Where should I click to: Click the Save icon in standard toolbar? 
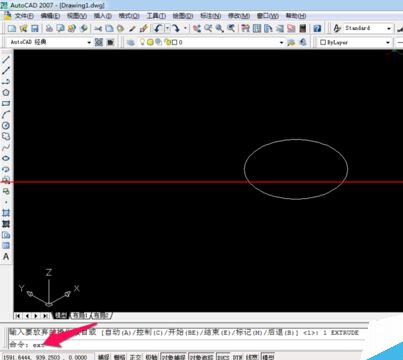tap(35, 28)
